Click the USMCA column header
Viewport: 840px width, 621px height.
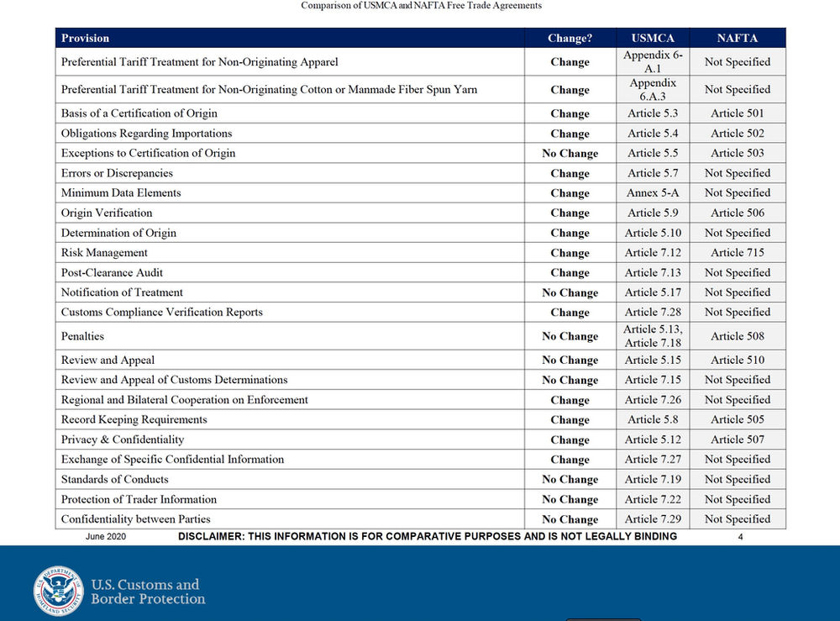point(653,38)
